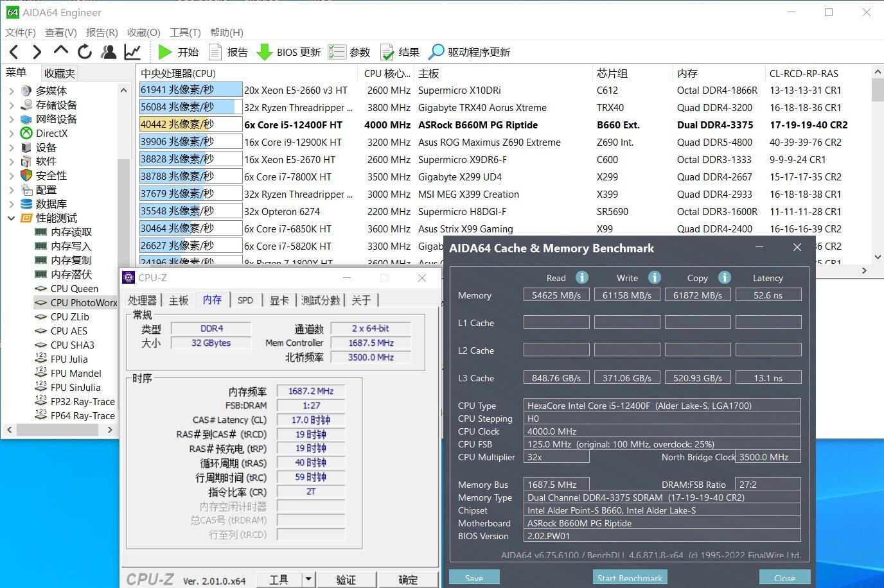The width and height of the screenshot is (884, 588).
Task: Click the Up level arrow icon
Action: pos(60,51)
